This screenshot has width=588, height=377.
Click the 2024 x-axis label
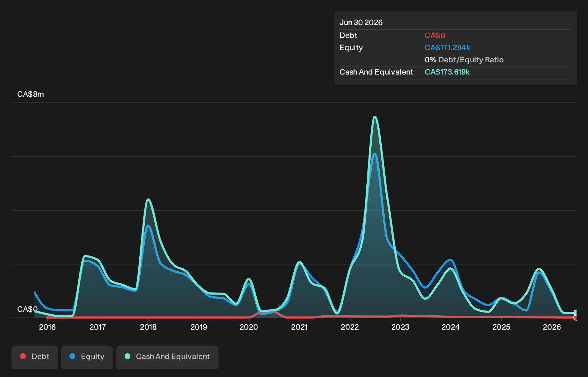(450, 327)
